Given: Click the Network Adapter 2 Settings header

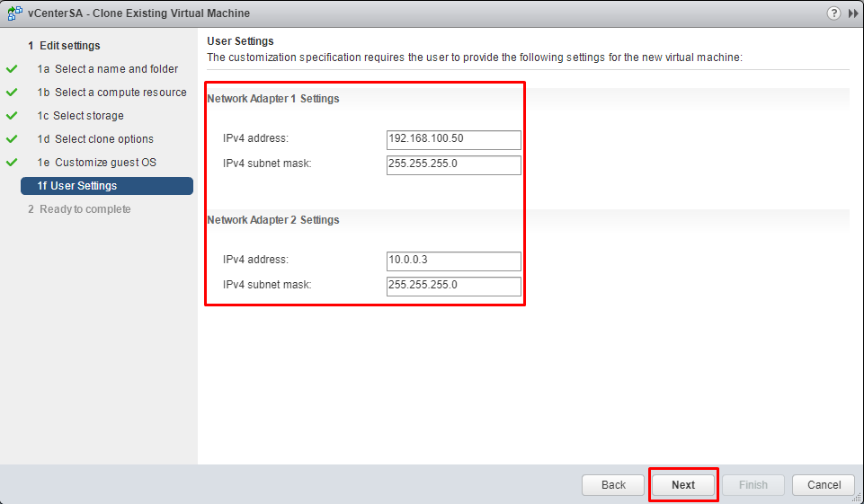Looking at the screenshot, I should click(273, 220).
